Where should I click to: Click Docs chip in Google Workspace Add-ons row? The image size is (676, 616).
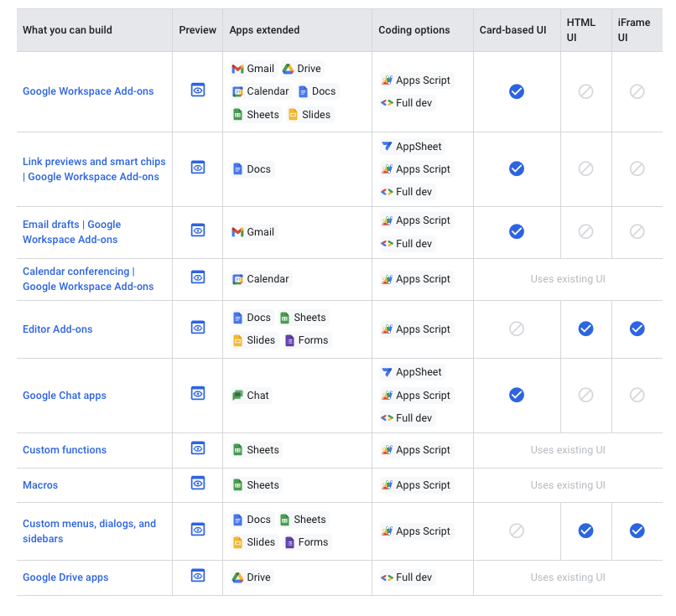click(x=317, y=91)
